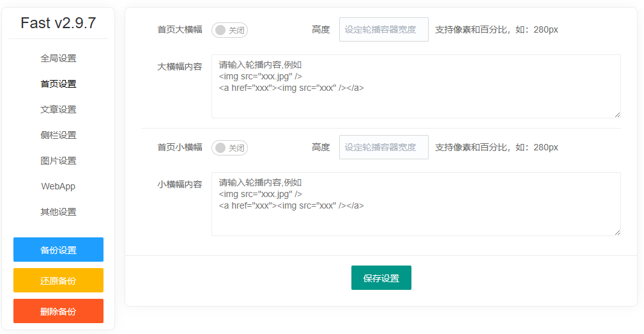Toggle the 首页大横幅 switch
Screen dimensions: 644x334
coord(229,30)
